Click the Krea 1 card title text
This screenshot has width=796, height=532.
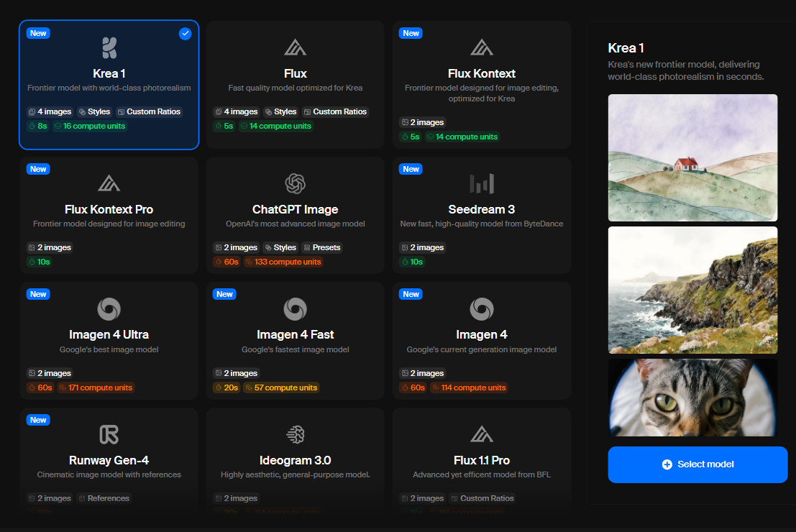point(109,73)
